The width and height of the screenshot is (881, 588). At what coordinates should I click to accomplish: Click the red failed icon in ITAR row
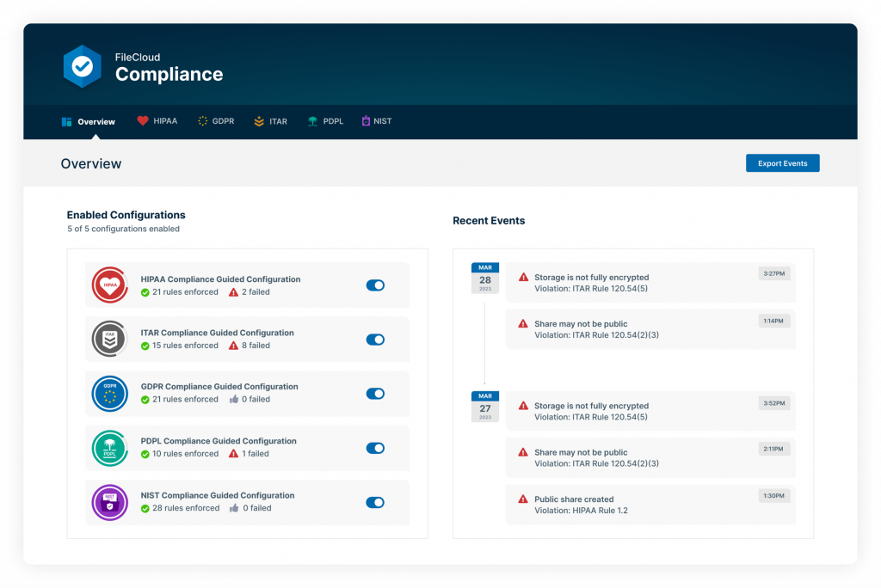pyautogui.click(x=234, y=346)
